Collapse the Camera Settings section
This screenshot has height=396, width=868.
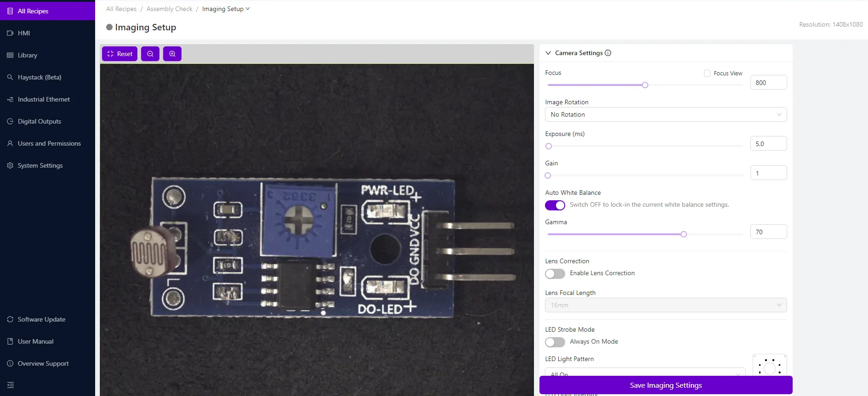548,53
